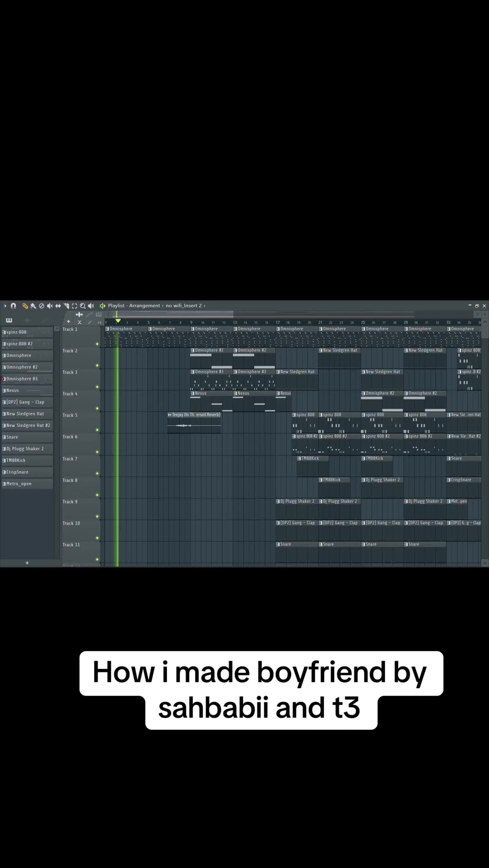Select the spinz 808 #2 pattern in picker
489x868 pixels.
27,344
